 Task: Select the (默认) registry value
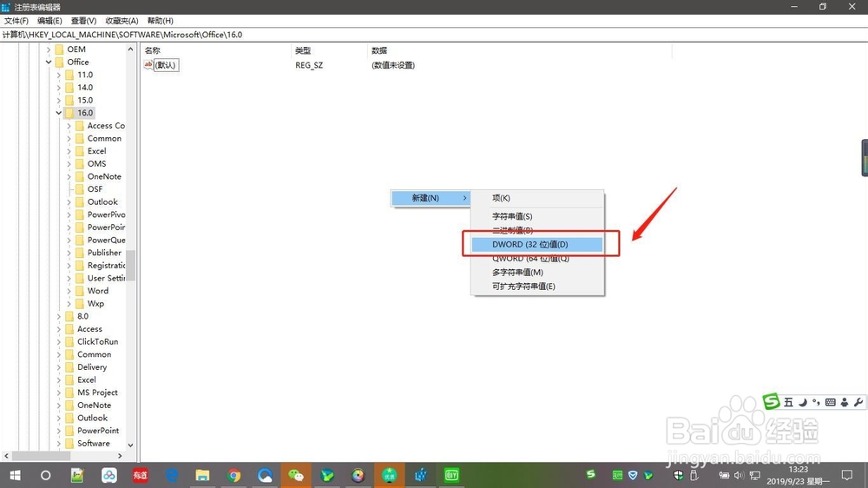pyautogui.click(x=165, y=65)
